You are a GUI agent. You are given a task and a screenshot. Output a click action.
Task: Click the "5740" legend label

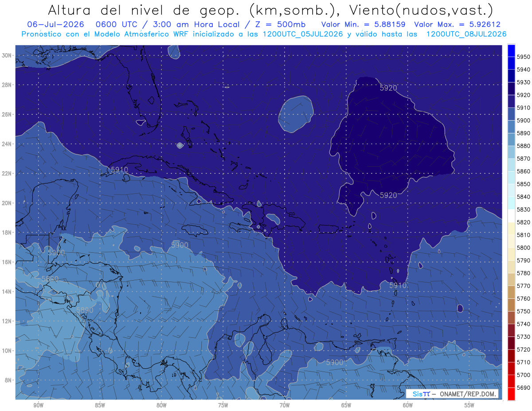523,325
